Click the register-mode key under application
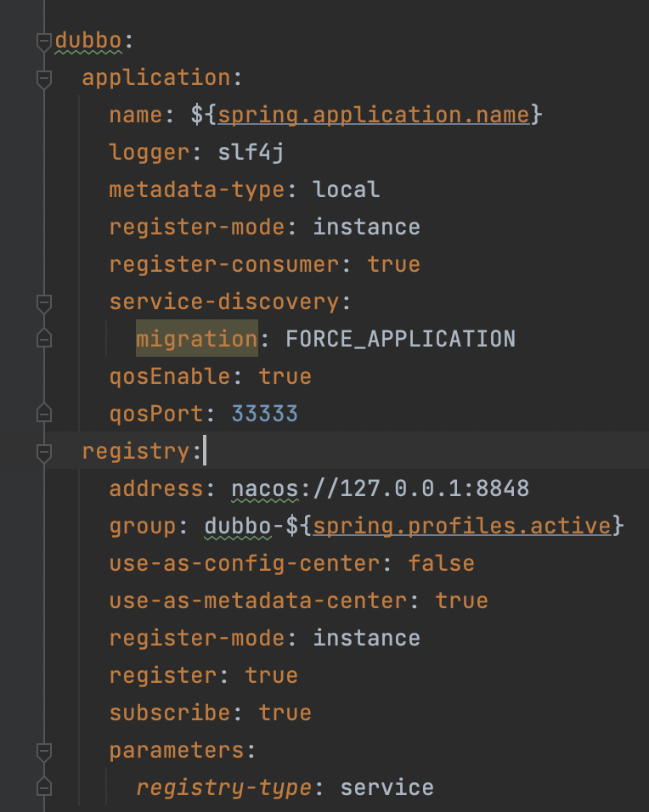 click(x=197, y=227)
